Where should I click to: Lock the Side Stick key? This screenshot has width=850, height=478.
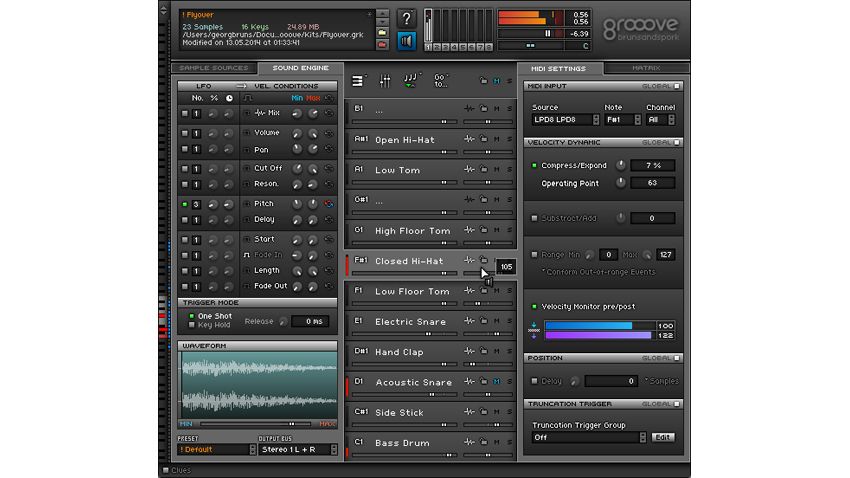coord(483,412)
